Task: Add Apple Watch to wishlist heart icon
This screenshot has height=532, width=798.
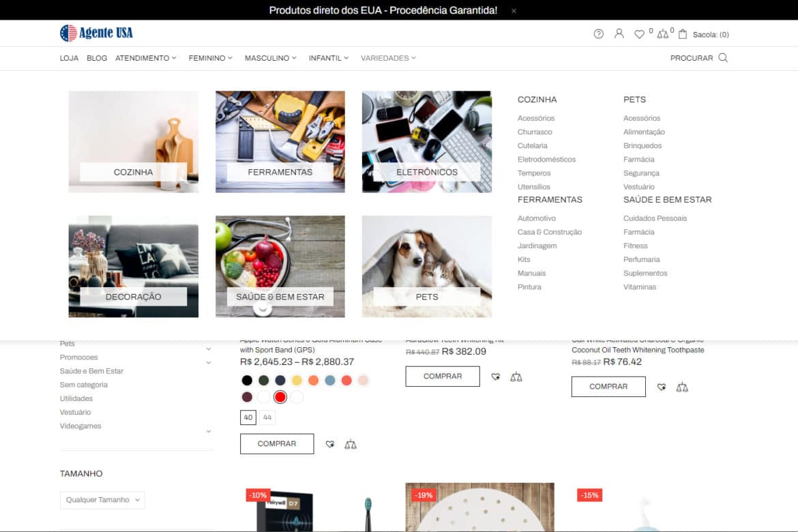Action: (x=330, y=445)
